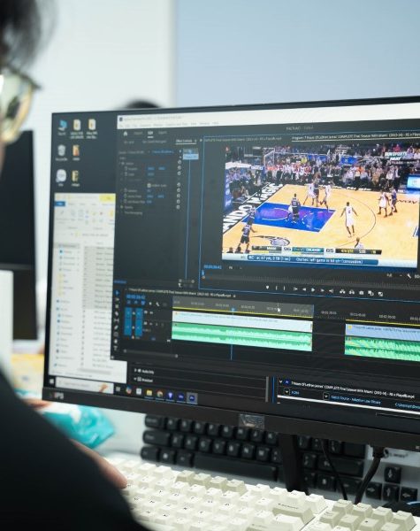420x531 pixels.
Task: Select the Pen tool
Action: point(117,327)
